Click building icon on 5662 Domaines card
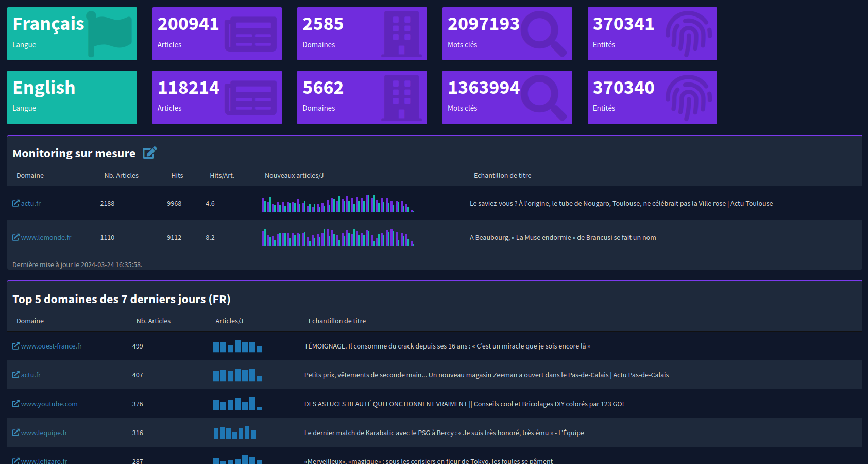 [402, 97]
